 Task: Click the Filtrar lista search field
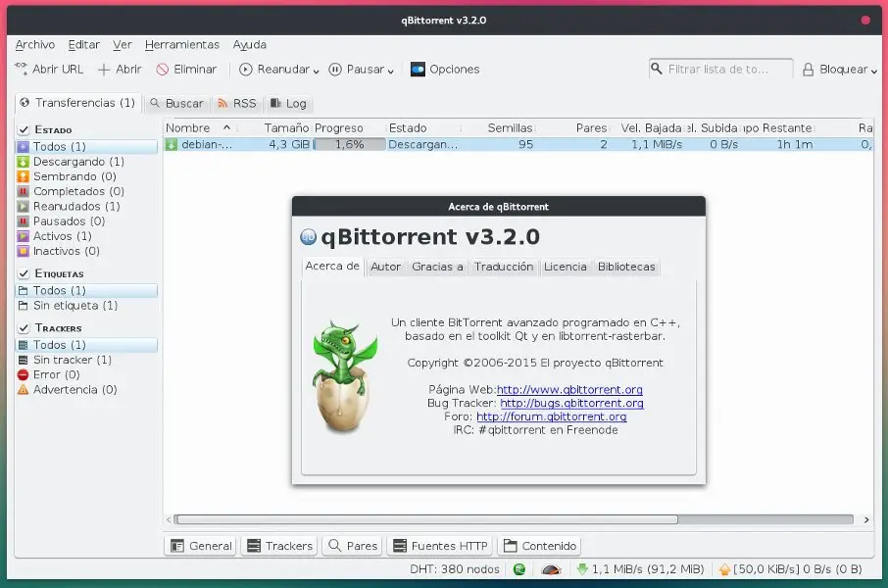coord(720,70)
